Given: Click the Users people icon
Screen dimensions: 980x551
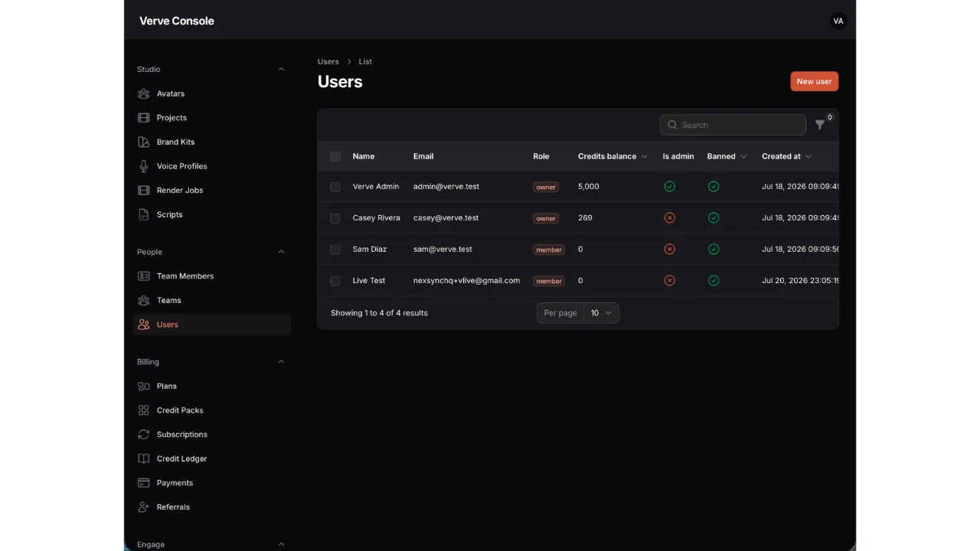Looking at the screenshot, I should [x=143, y=324].
